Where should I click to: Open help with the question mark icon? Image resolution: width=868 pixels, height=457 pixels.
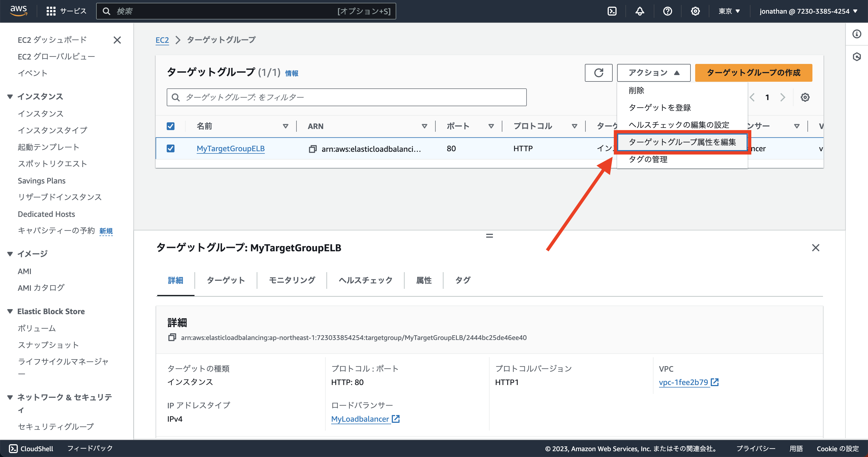click(x=667, y=11)
